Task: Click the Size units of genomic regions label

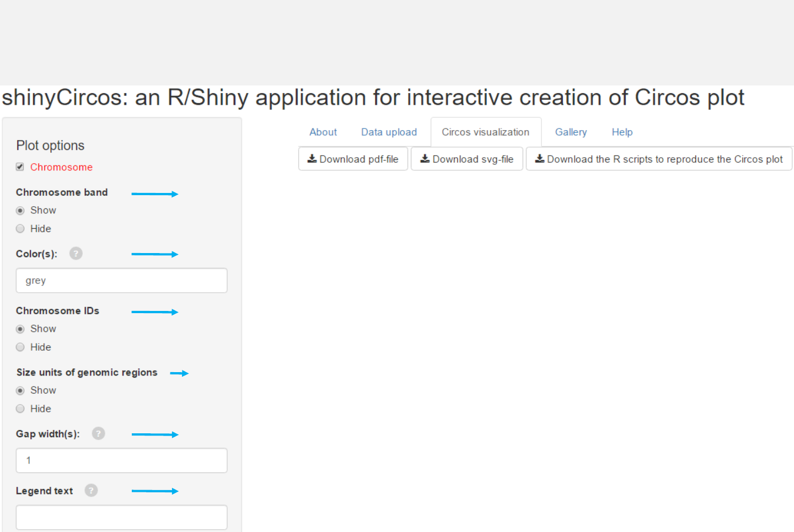Action: (x=87, y=373)
